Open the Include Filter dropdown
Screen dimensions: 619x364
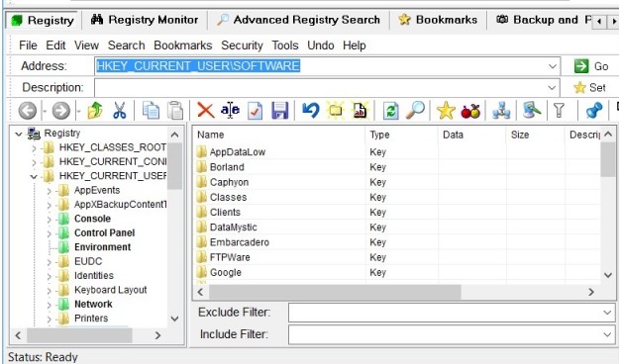(607, 334)
